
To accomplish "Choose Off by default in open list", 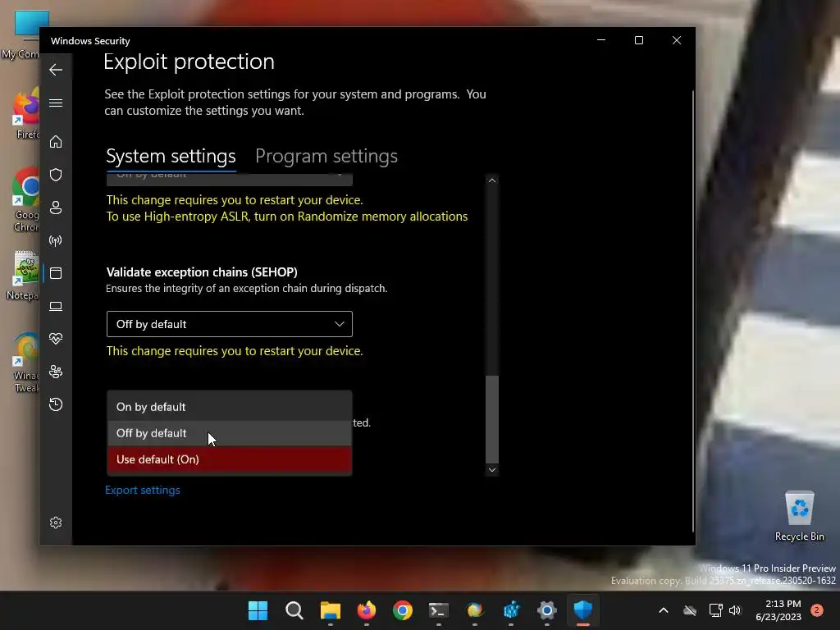I will [230, 433].
